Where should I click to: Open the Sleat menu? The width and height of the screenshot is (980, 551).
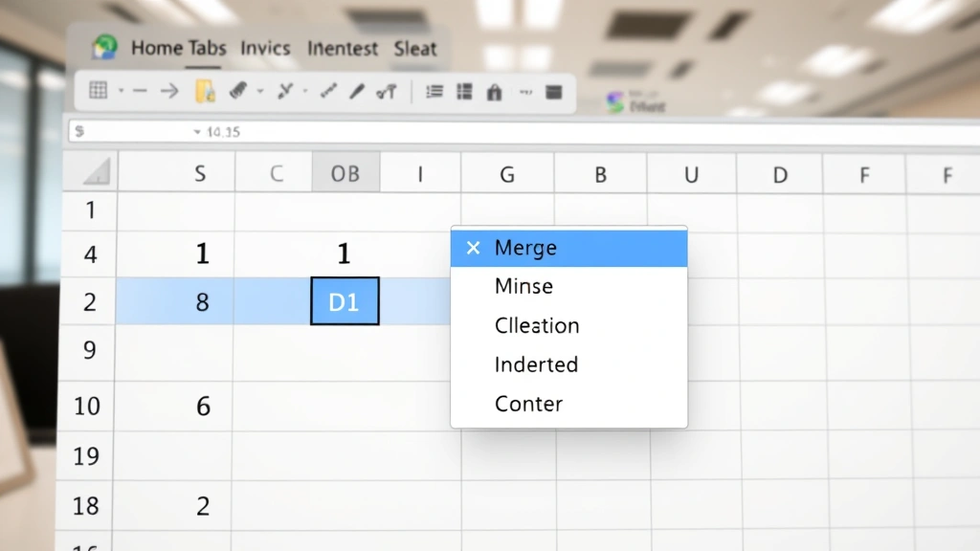coord(415,49)
